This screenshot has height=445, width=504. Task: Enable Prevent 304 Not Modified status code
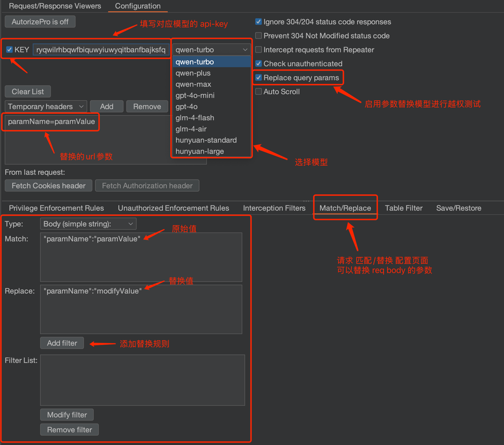click(259, 36)
